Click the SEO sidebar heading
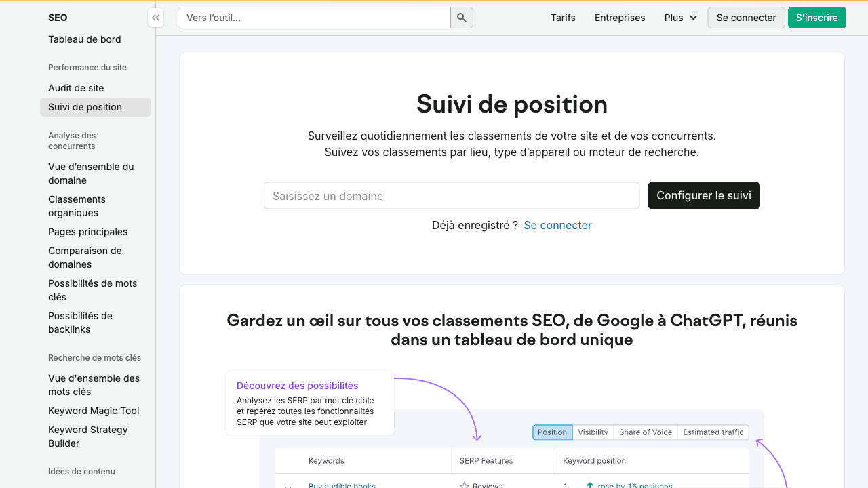This screenshot has width=868, height=488. (58, 18)
